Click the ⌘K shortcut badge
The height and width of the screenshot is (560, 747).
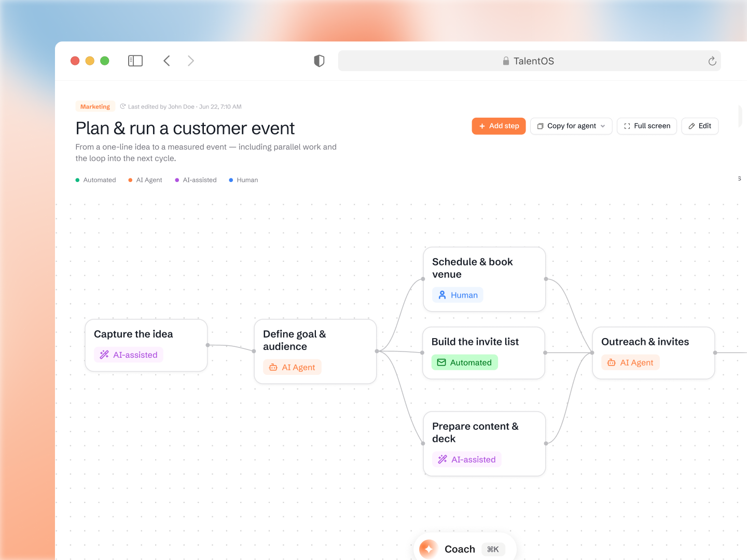[x=493, y=549]
